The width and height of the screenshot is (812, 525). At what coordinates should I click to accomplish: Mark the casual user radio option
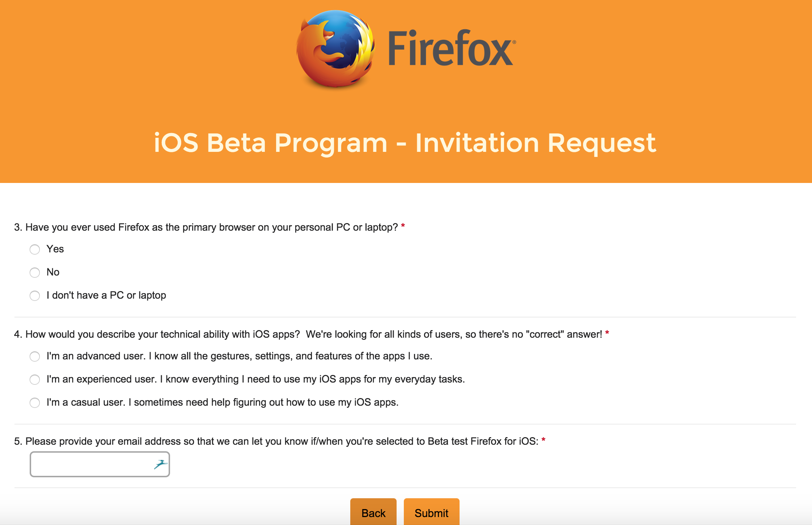[x=35, y=403]
